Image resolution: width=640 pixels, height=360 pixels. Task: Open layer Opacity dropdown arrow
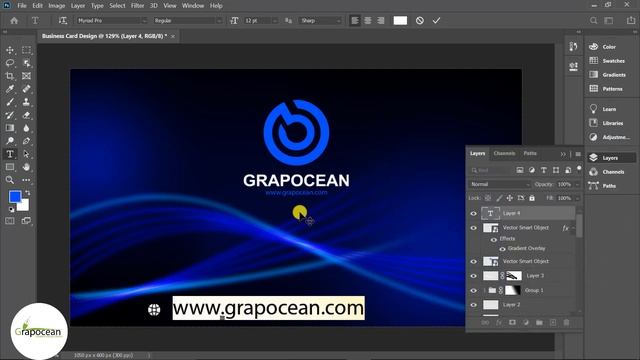(x=578, y=184)
